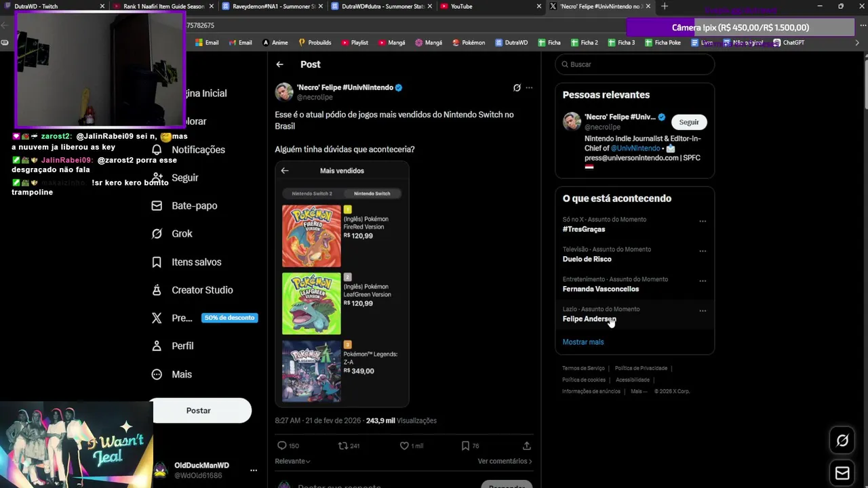
Task: Open the Mais menu in sidebar
Action: (172, 374)
